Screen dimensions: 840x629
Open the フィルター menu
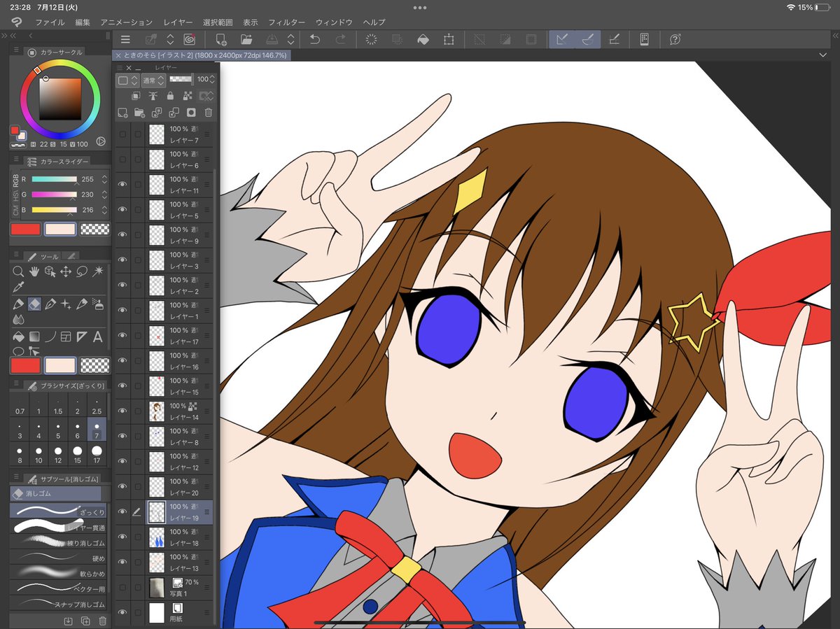286,22
